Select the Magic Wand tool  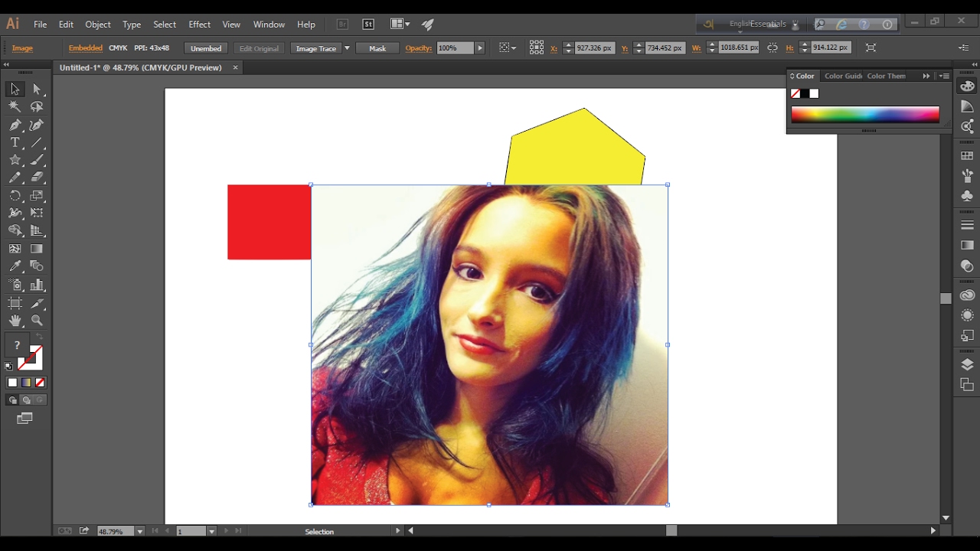(x=15, y=107)
